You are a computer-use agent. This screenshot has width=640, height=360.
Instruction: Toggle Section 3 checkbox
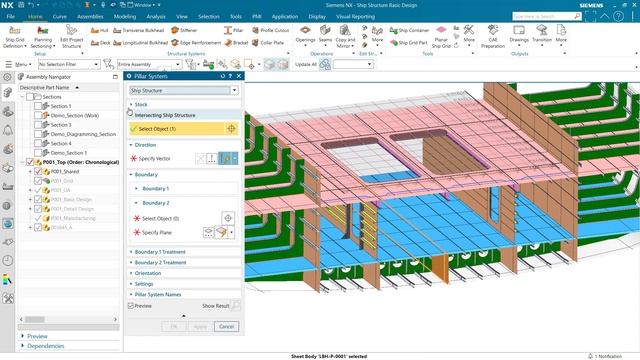click(x=38, y=125)
